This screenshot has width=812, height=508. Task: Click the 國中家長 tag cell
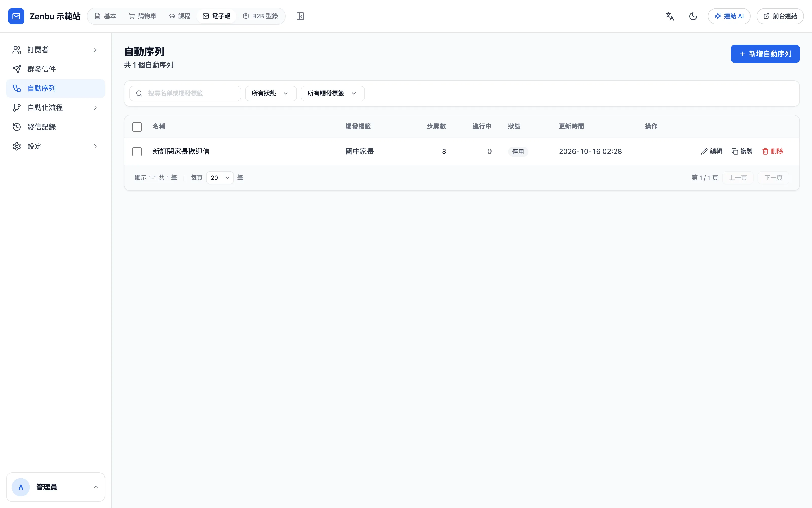click(x=360, y=152)
